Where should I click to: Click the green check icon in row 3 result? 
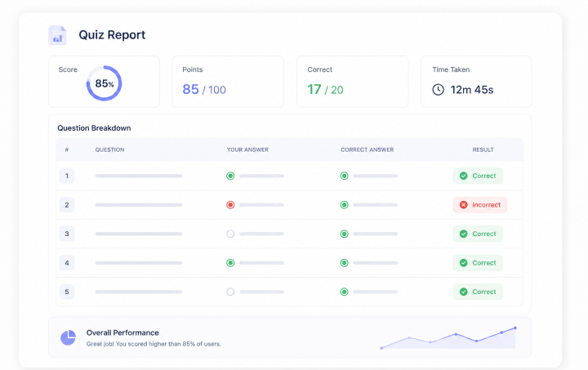tap(464, 234)
